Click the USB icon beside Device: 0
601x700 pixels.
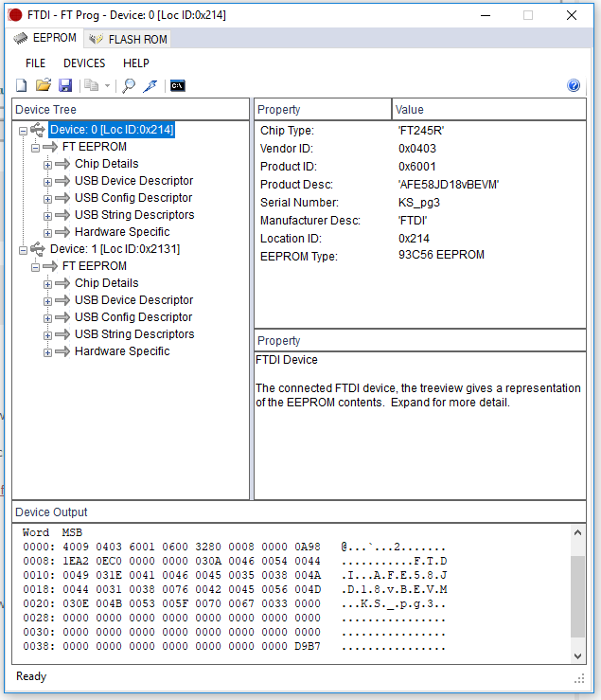[x=38, y=130]
